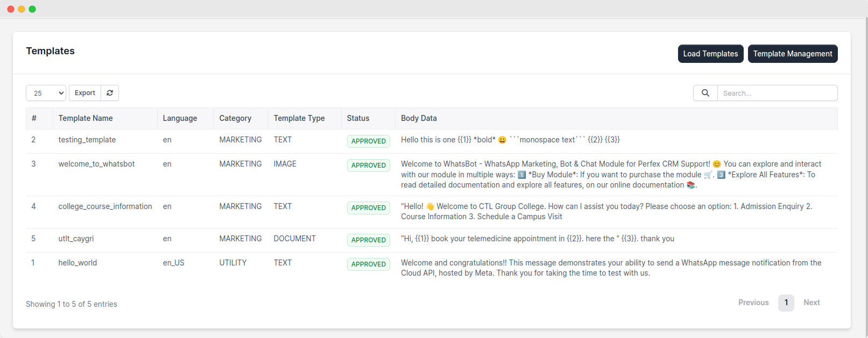Sort table by Category column

[x=235, y=118]
